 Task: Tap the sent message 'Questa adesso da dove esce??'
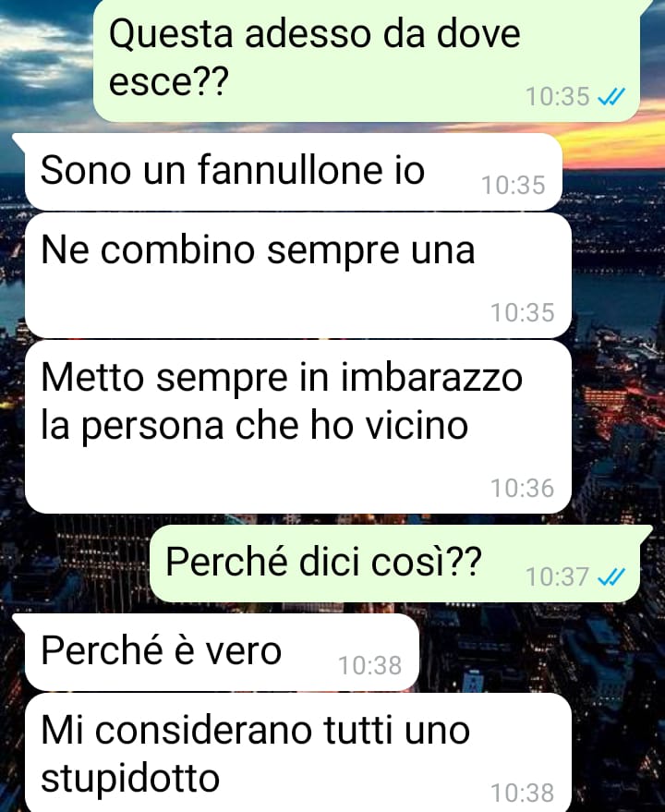tap(367, 61)
